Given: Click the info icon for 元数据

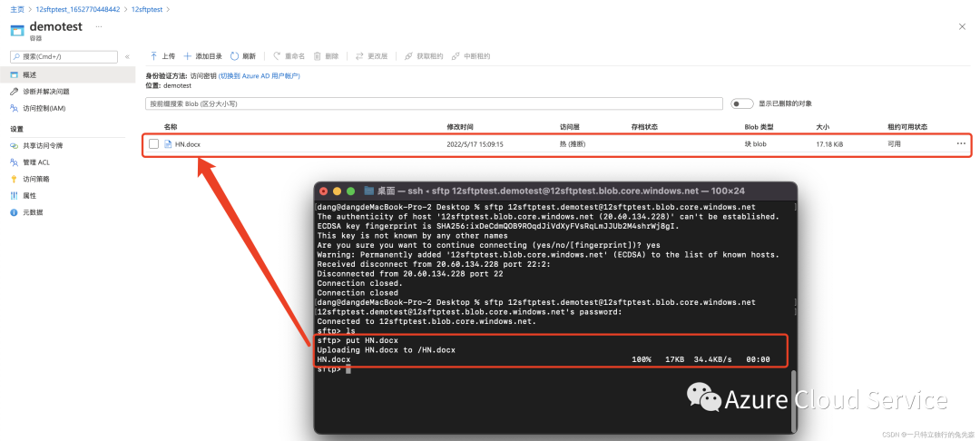Looking at the screenshot, I should (x=15, y=212).
